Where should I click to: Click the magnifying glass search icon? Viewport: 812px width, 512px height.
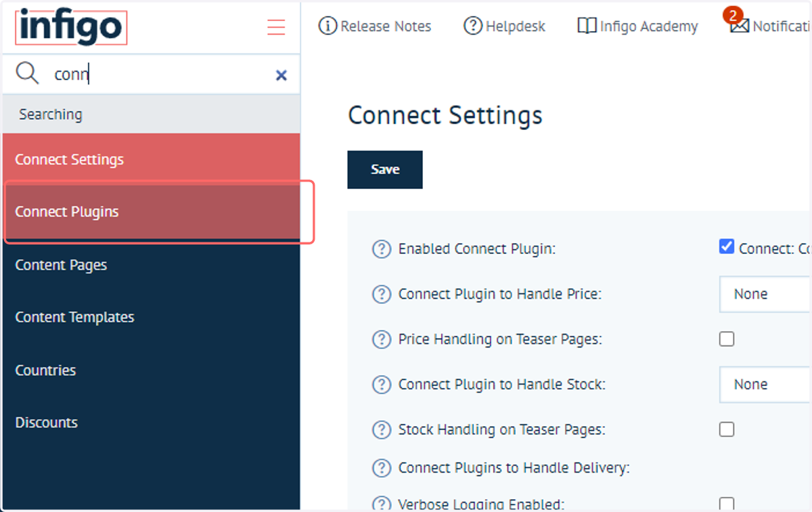(27, 73)
